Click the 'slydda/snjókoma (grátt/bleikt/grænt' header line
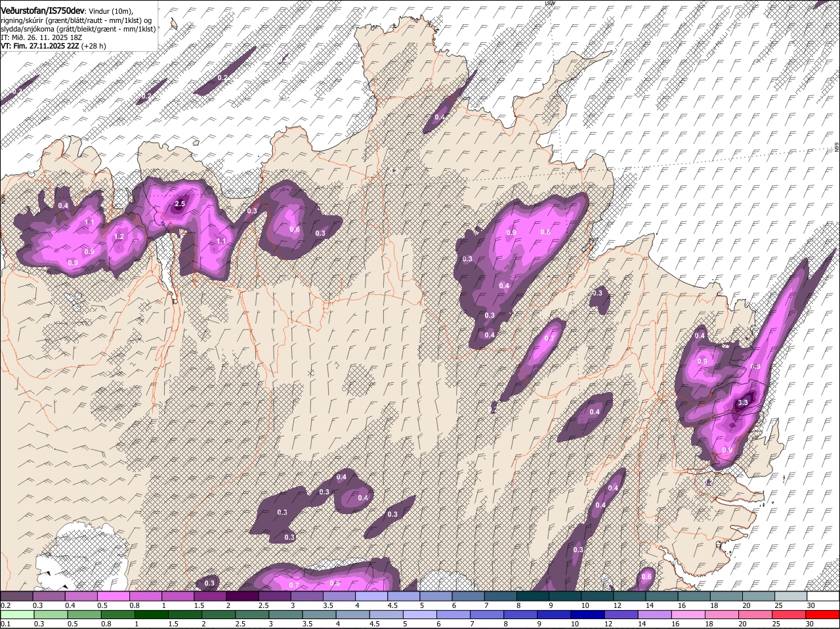 [x=78, y=29]
